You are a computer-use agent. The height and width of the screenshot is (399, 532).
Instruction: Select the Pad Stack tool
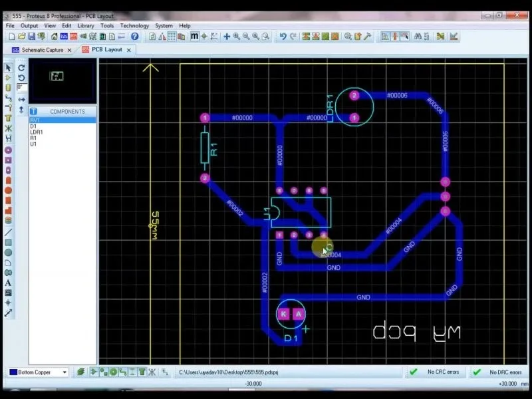(8, 220)
